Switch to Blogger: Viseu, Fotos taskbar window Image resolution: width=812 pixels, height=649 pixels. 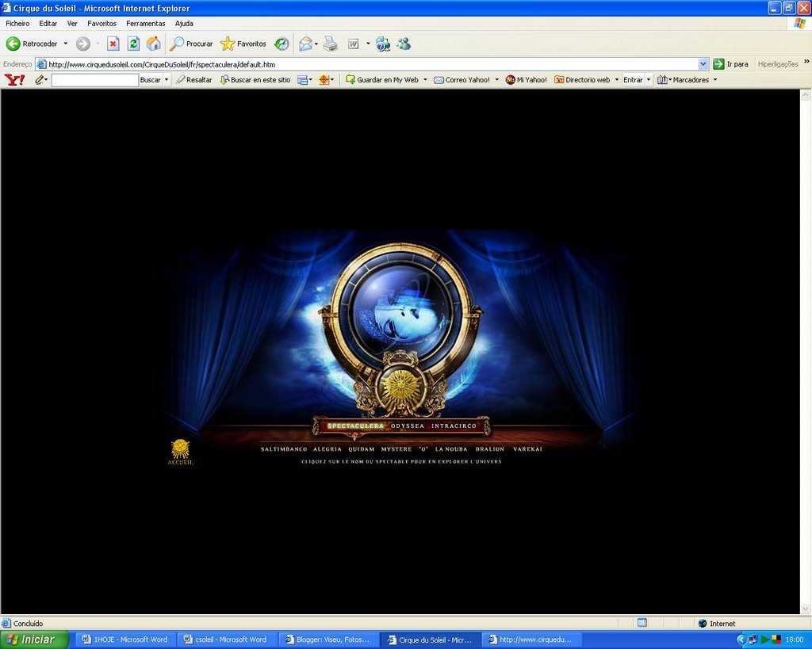coord(327,639)
